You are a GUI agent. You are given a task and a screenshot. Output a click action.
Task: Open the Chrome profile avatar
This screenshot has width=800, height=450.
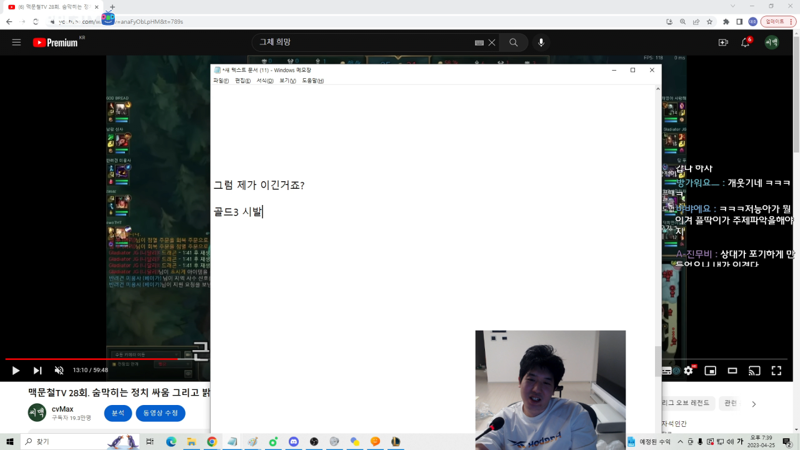click(x=753, y=21)
